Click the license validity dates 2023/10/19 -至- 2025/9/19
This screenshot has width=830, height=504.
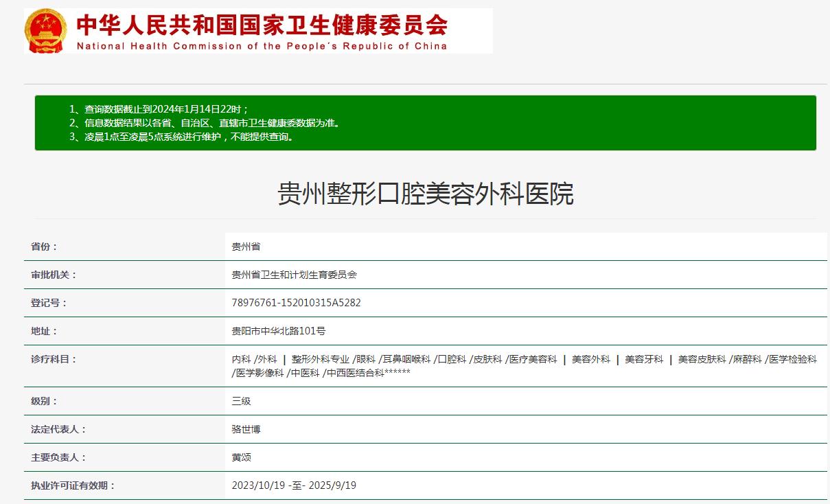point(294,485)
